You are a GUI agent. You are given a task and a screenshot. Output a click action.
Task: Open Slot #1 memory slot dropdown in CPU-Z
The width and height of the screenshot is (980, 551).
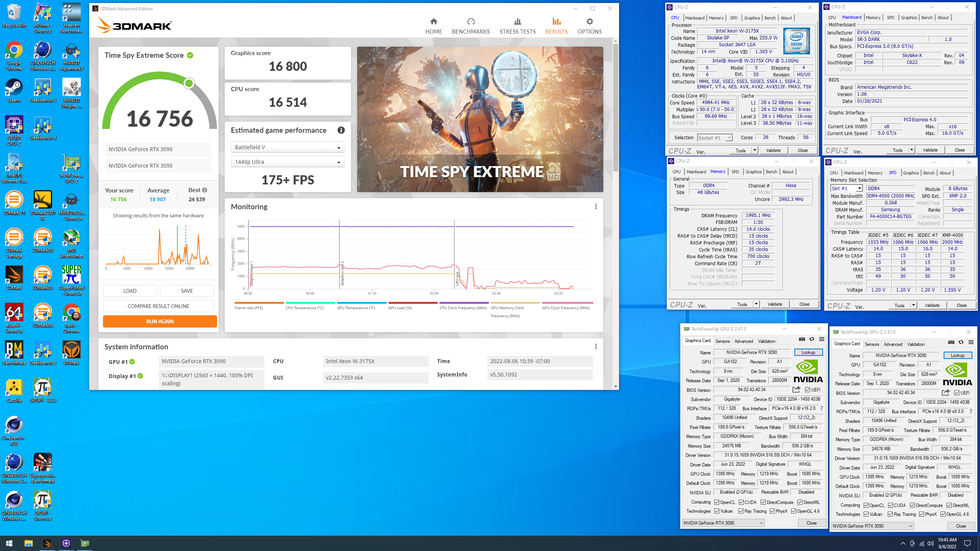coord(846,188)
